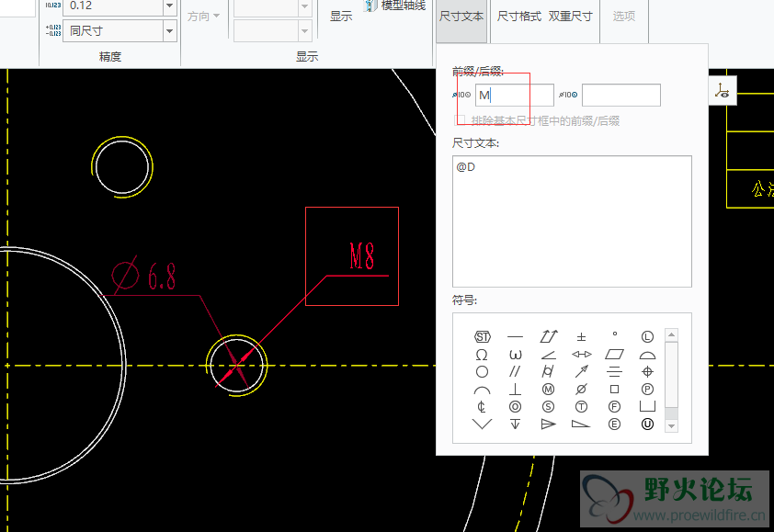
Task: Open the 双重尺寸 dual dimension panel
Action: [570, 17]
